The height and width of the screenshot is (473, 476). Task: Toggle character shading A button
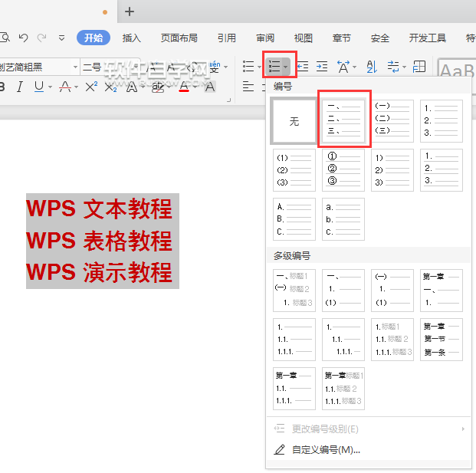(210, 87)
